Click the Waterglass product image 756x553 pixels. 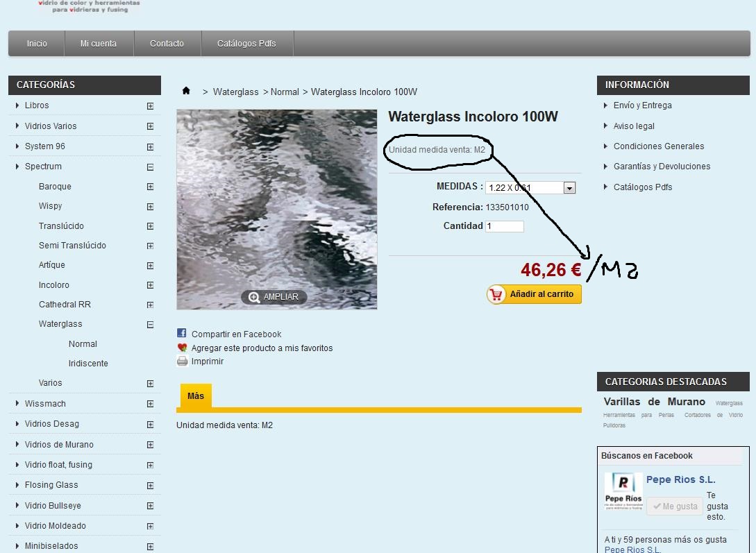click(x=277, y=210)
